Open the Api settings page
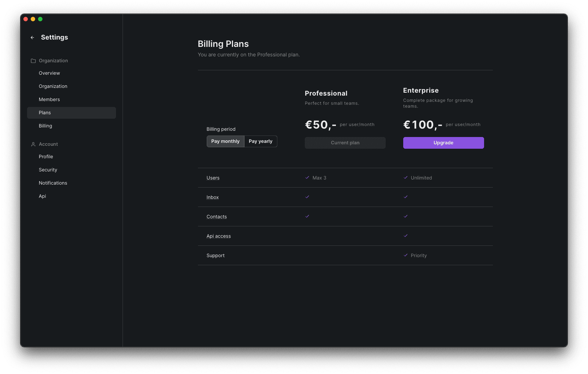588x374 pixels. point(42,196)
